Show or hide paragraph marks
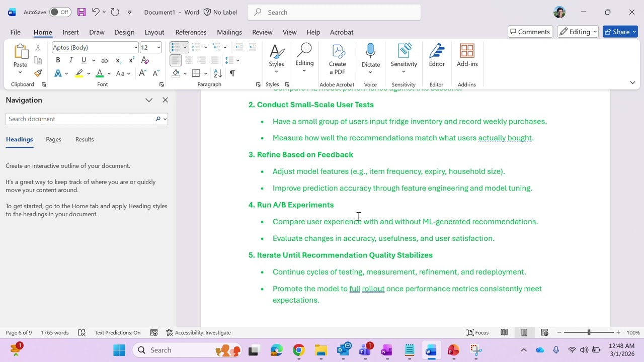644x362 pixels. 232,73
